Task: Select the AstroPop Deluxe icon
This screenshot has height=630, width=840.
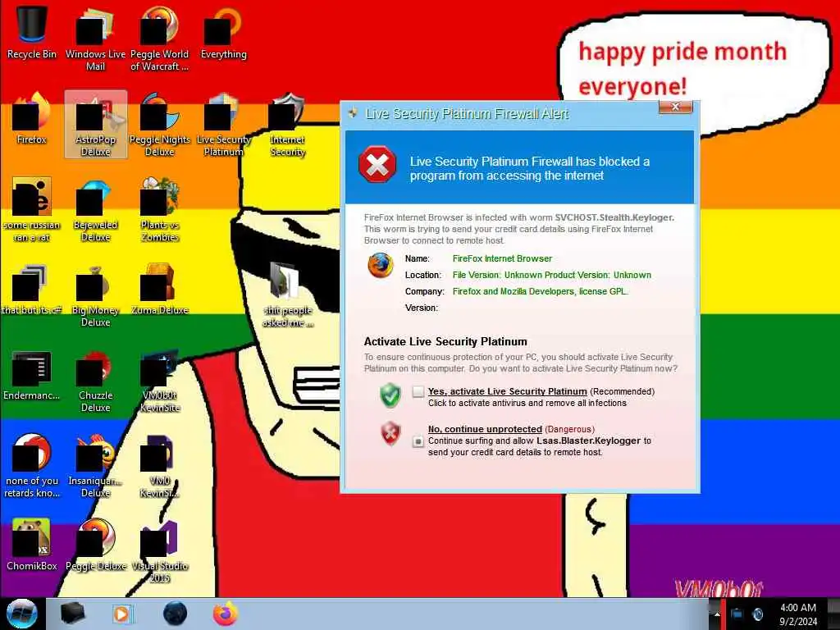Action: click(x=95, y=125)
